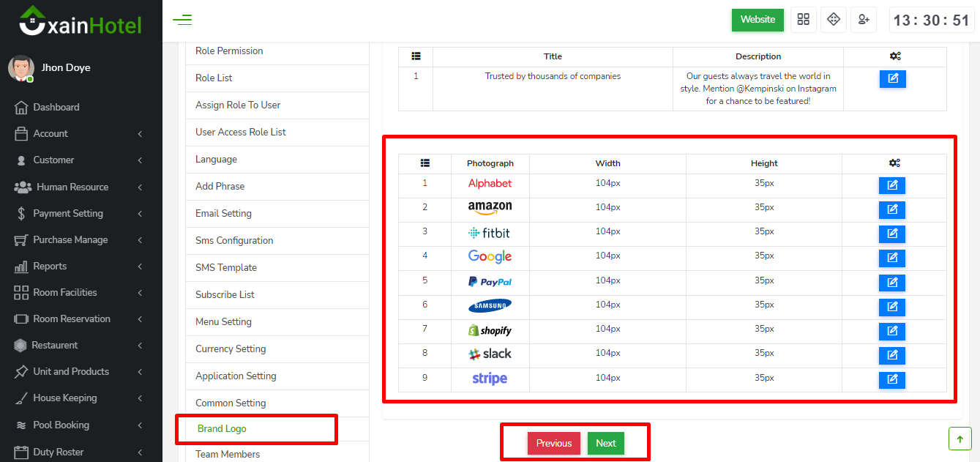Toggle the hamburger sidebar menu icon

pos(182,20)
